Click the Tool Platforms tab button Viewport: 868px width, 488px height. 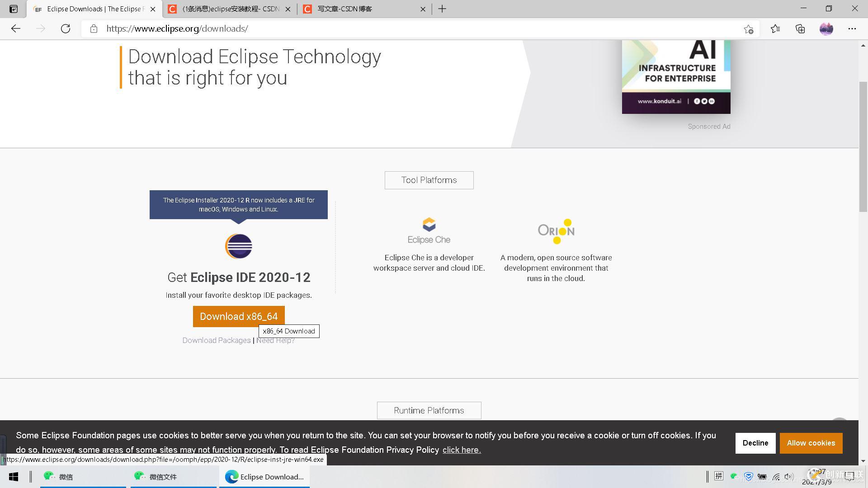point(429,180)
